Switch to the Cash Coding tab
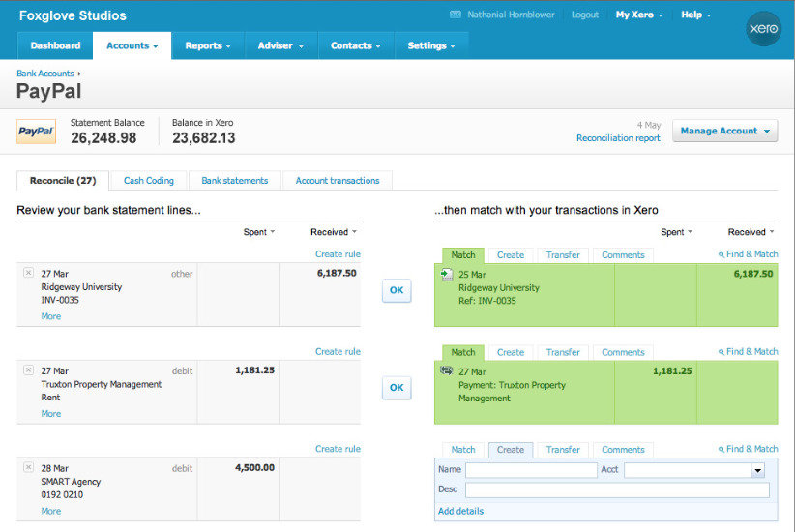Viewport: 795px width, 532px height. (x=149, y=181)
